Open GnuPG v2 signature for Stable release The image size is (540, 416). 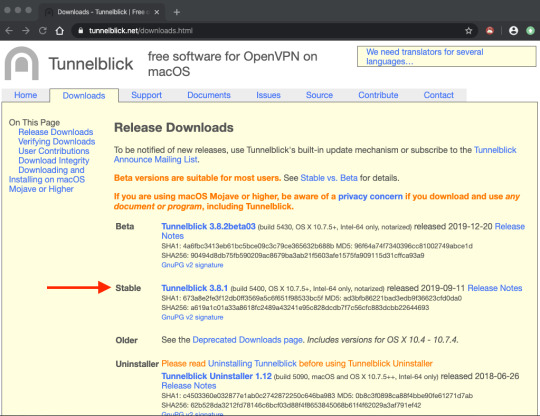click(192, 317)
